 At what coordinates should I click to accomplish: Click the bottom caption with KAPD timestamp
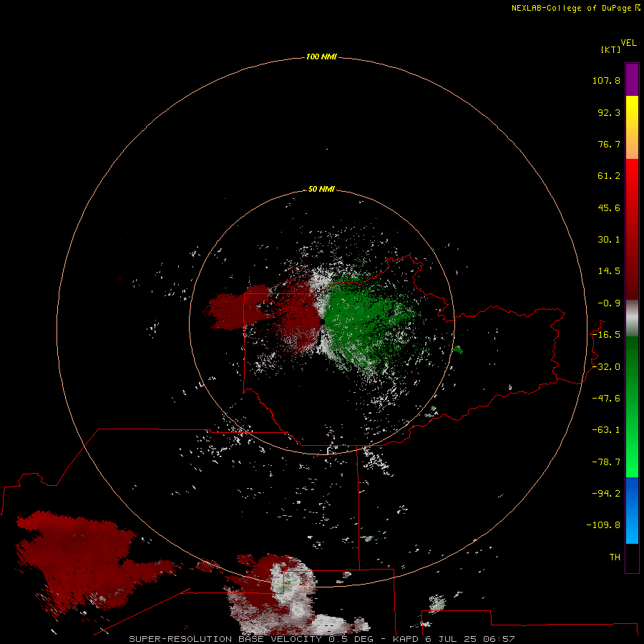pos(322,639)
